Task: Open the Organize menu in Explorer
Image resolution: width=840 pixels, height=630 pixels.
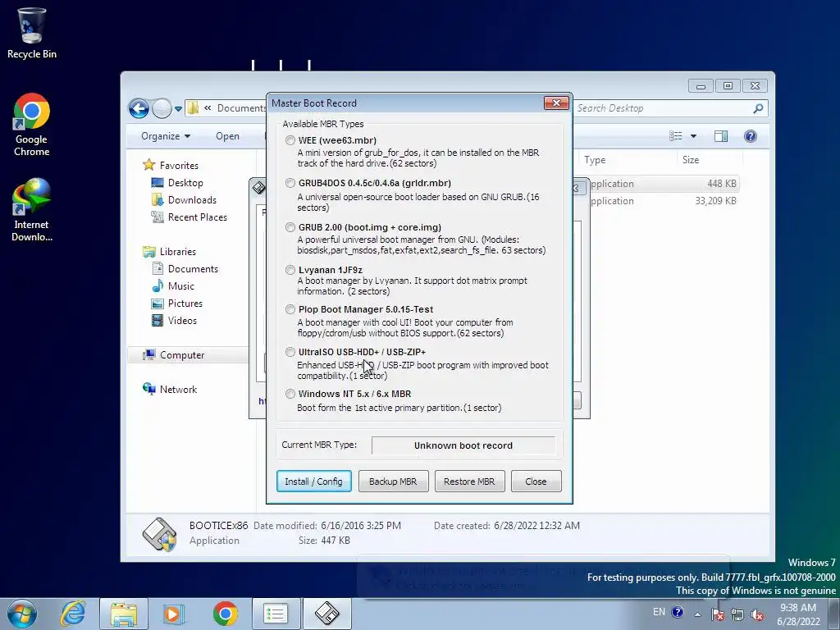Action: pos(166,136)
